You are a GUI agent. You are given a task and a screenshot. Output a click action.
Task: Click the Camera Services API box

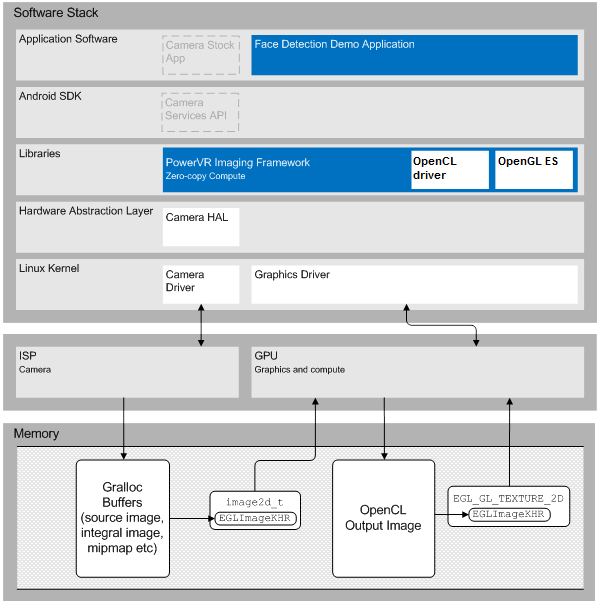(x=200, y=112)
